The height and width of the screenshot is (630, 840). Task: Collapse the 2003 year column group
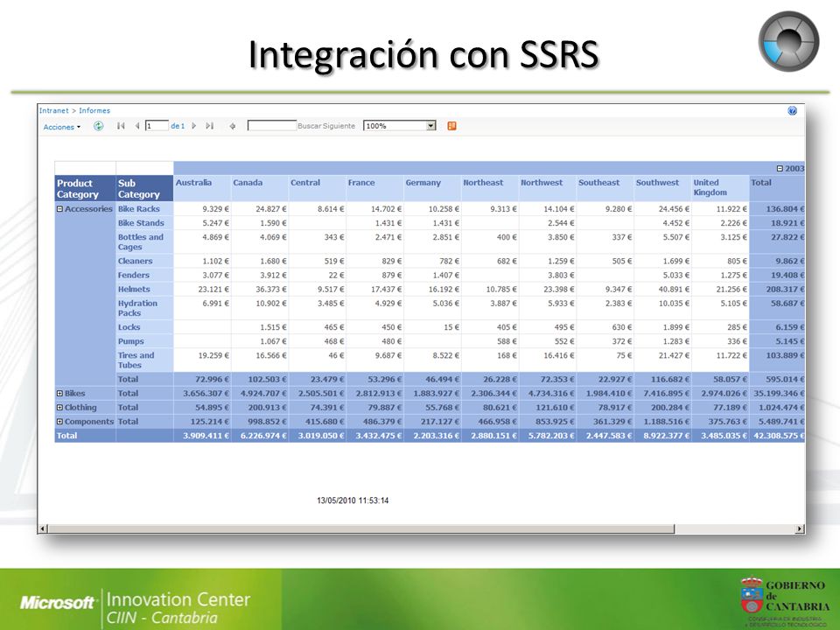coord(780,168)
